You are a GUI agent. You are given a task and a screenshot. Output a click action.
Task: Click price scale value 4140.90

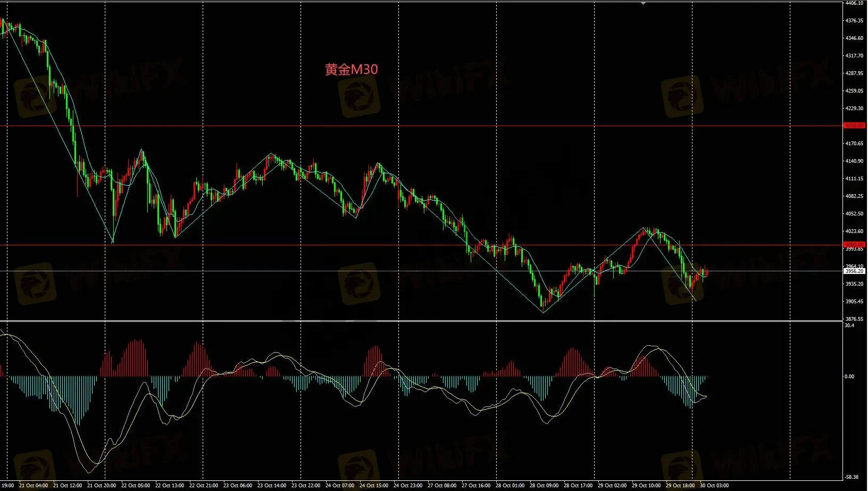pyautogui.click(x=854, y=161)
